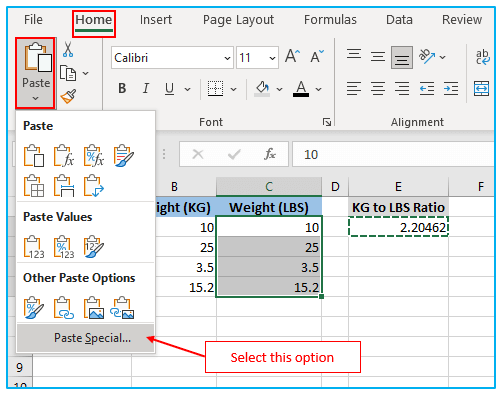Image resolution: width=502 pixels, height=396 pixels.
Task: Switch to the Review tab
Action: tap(462, 20)
